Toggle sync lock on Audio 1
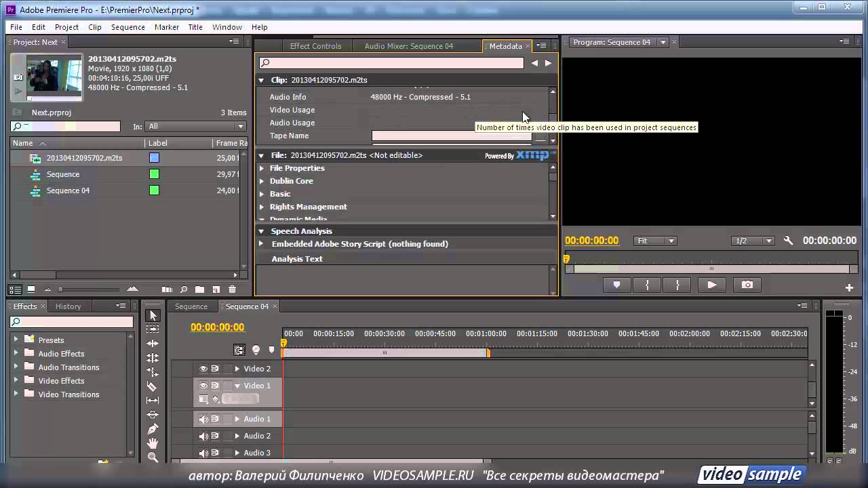 tap(215, 419)
